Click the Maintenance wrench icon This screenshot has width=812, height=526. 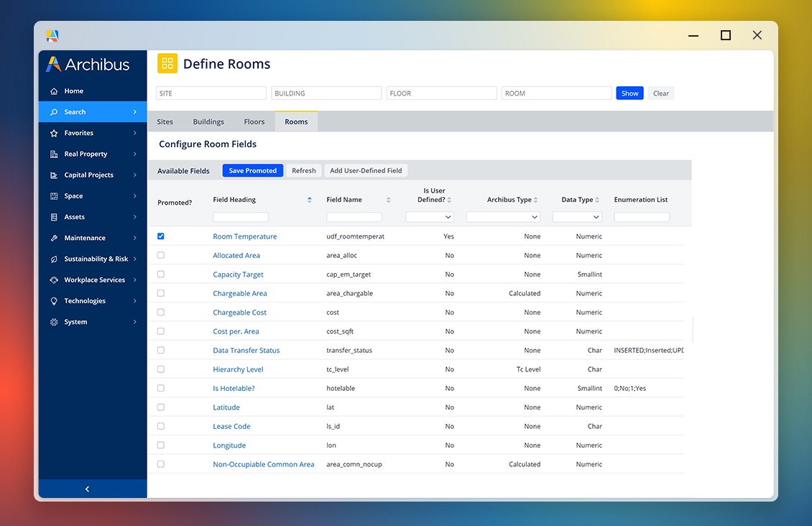tap(54, 238)
